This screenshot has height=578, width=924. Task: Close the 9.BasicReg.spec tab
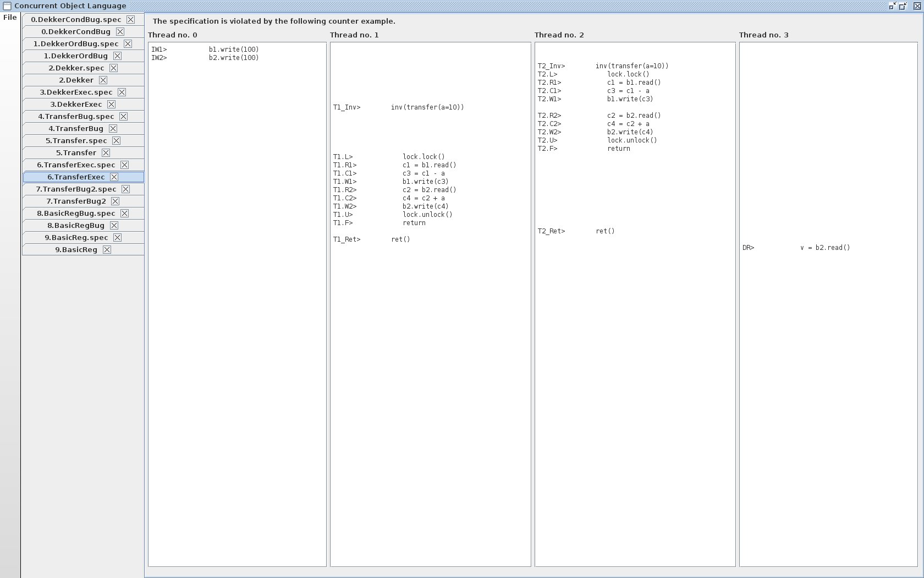coord(117,237)
